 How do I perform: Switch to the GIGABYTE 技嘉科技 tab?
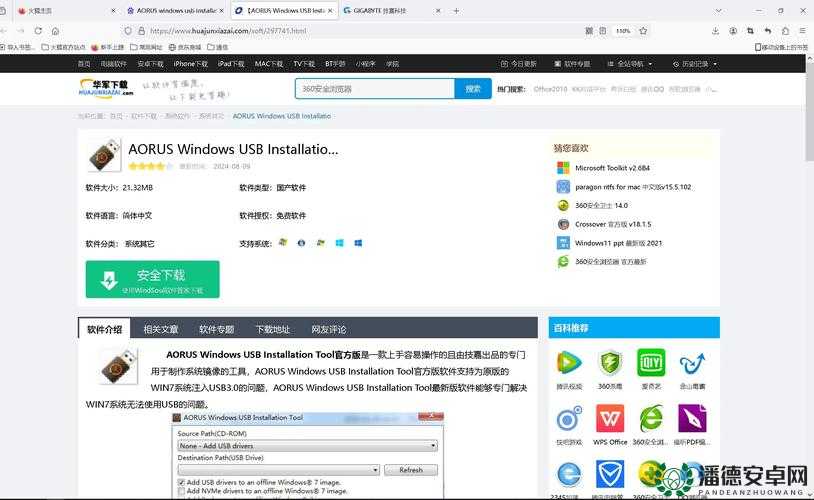point(391,10)
